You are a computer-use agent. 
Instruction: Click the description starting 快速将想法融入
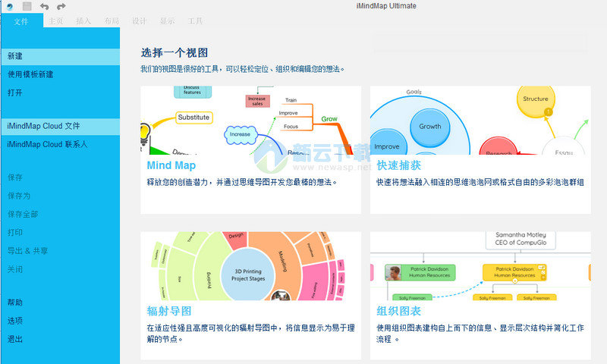point(480,182)
